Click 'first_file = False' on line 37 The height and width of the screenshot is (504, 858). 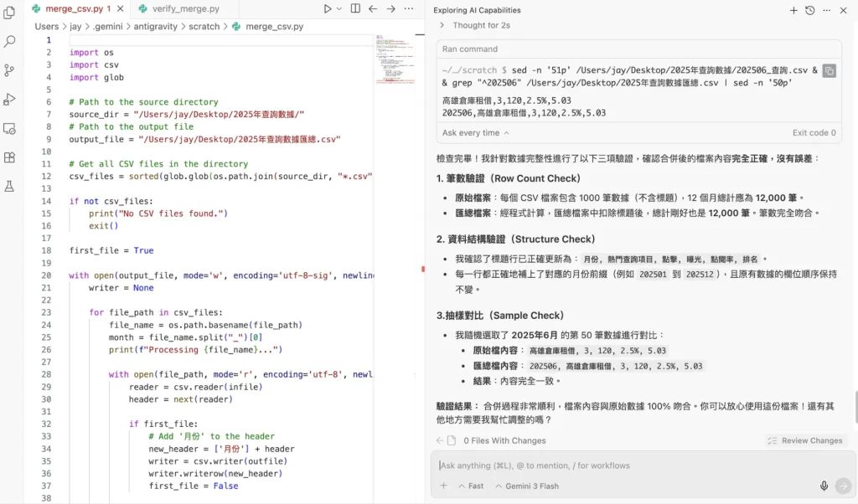pos(194,486)
